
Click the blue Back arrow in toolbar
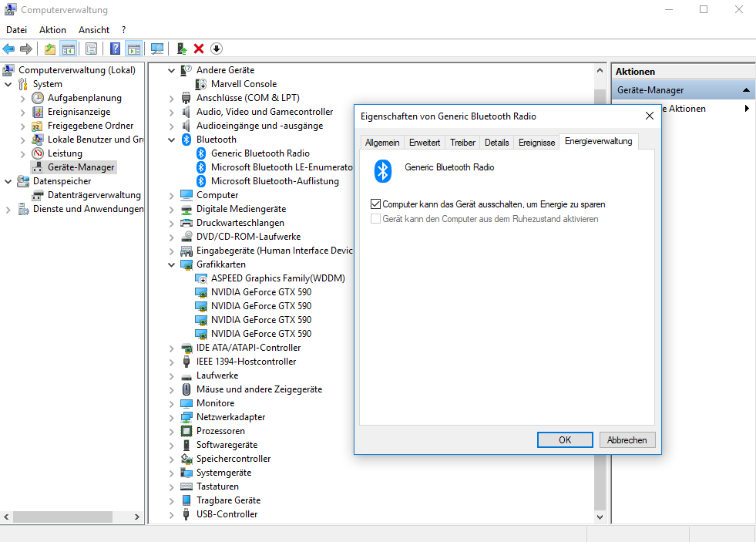[8, 49]
